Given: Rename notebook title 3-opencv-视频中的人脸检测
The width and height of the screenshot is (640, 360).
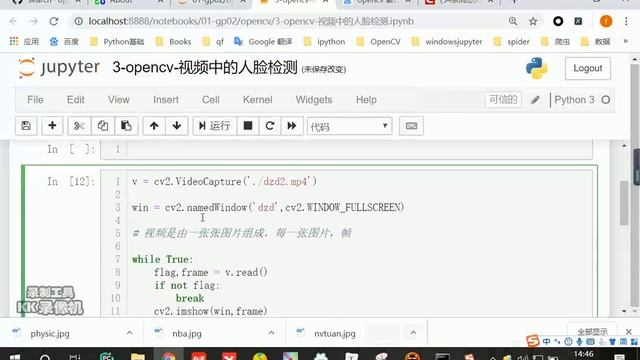Looking at the screenshot, I should [205, 67].
